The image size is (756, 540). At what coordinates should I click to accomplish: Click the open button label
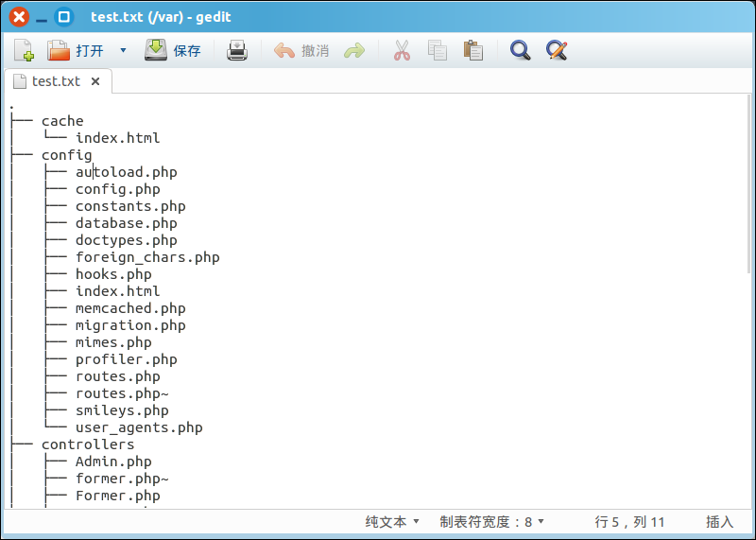[90, 51]
